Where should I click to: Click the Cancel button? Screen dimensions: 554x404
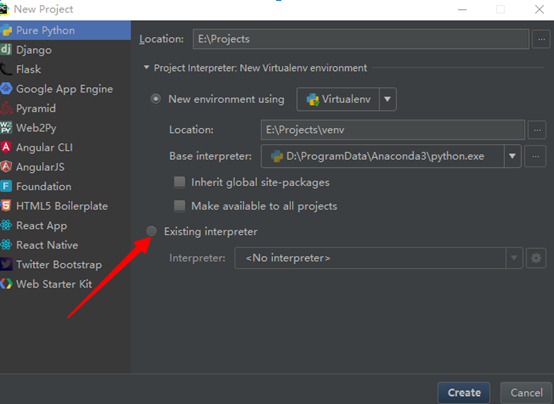coord(526,393)
